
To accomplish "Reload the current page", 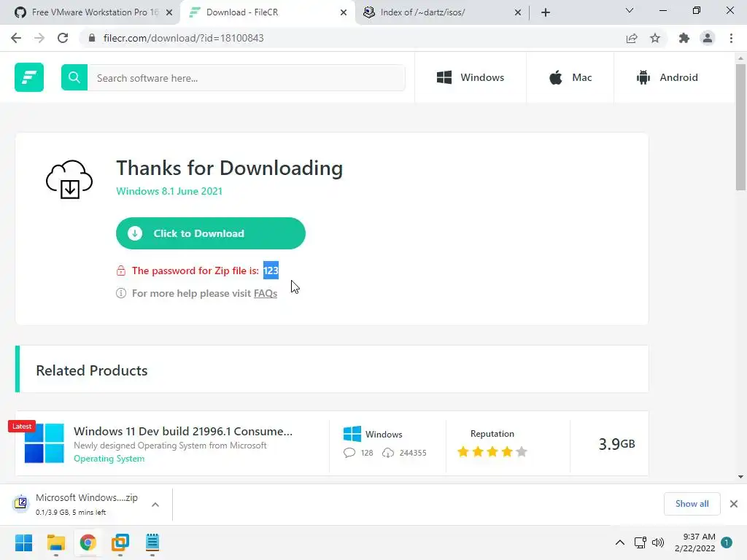I will click(63, 38).
